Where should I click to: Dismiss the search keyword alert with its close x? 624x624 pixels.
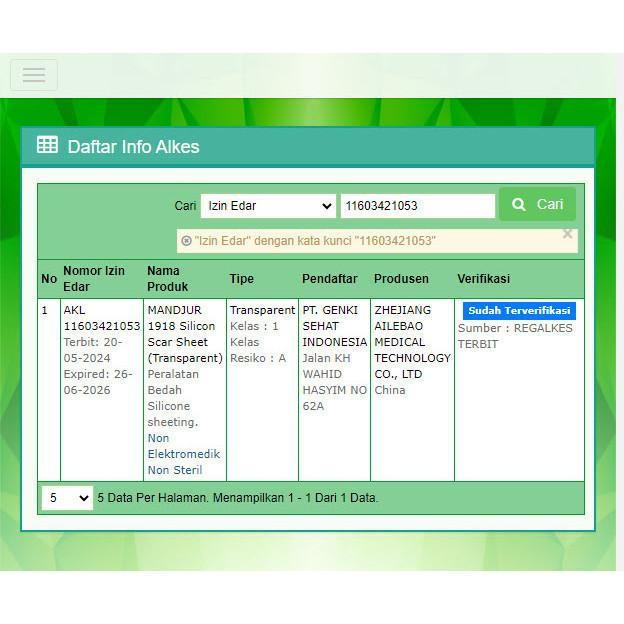point(567,234)
